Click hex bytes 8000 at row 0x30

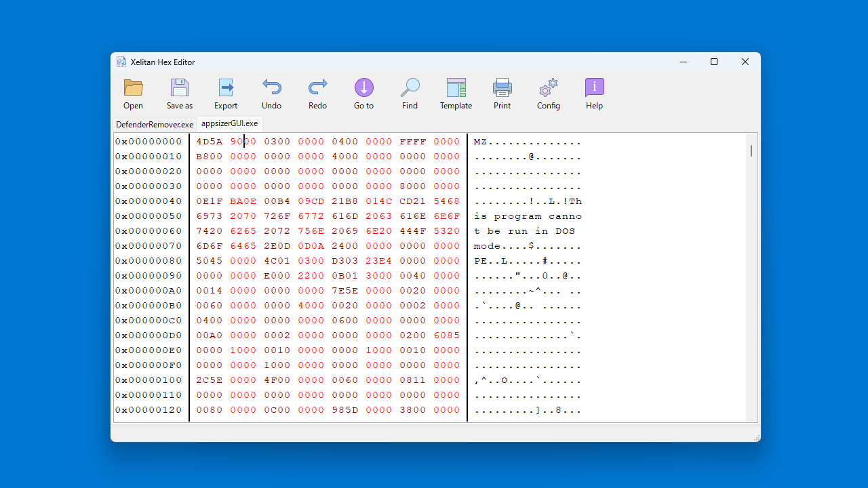tap(413, 186)
